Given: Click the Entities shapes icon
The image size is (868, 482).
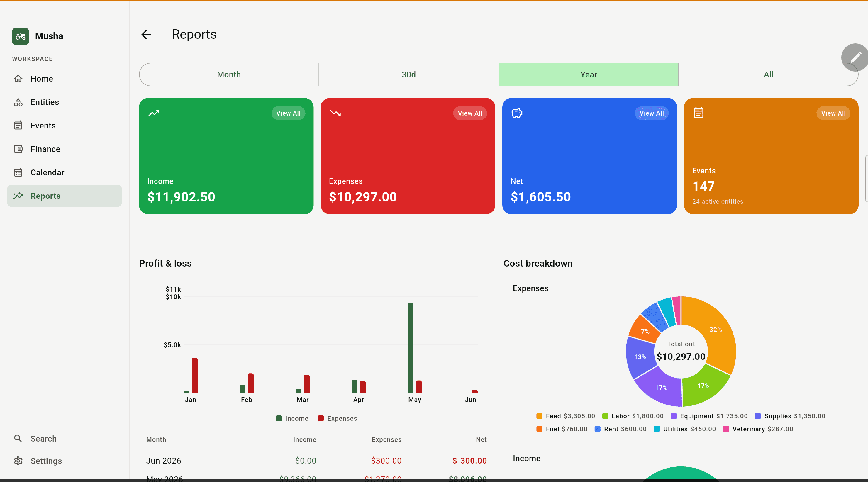Looking at the screenshot, I should pyautogui.click(x=18, y=102).
